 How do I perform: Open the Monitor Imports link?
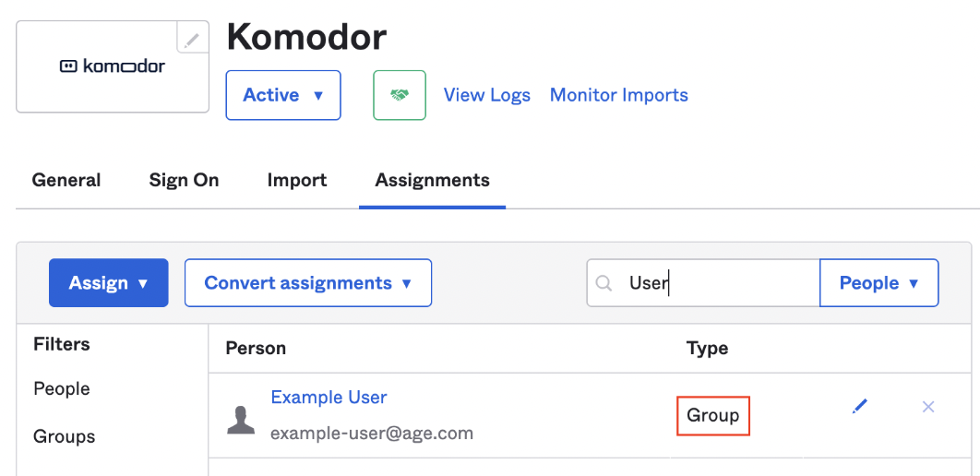point(619,95)
